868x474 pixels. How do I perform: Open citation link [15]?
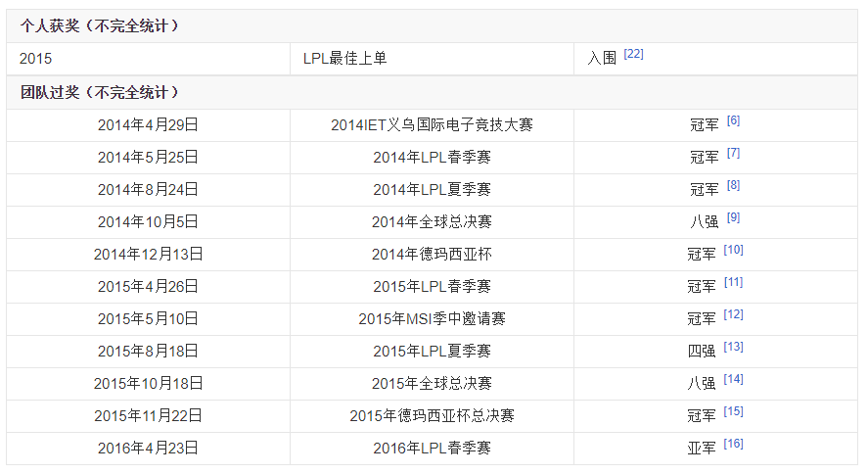coord(734,411)
